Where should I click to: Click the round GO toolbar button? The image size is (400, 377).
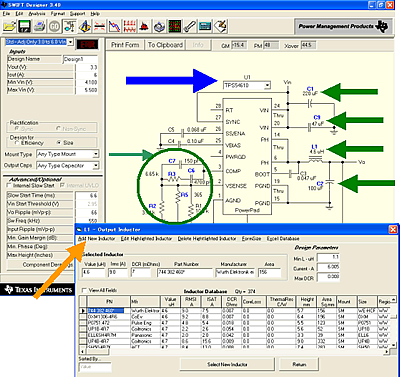54,26
